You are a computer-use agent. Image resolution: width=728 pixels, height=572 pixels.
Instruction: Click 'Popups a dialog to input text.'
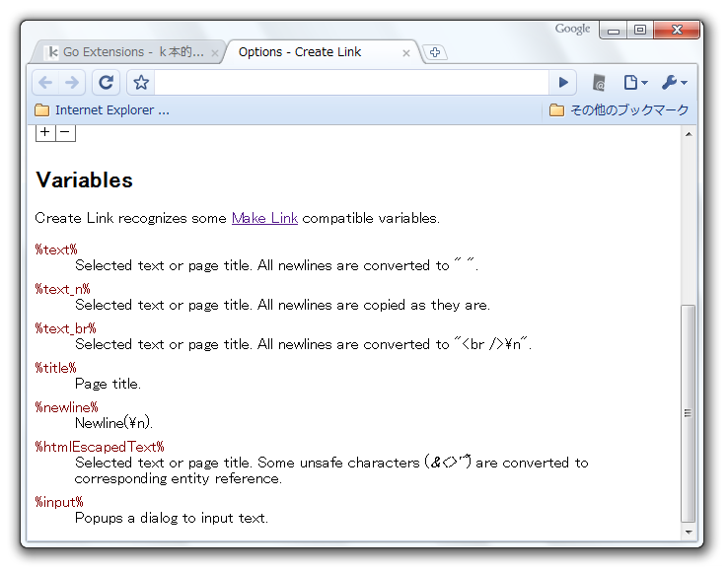point(172,518)
